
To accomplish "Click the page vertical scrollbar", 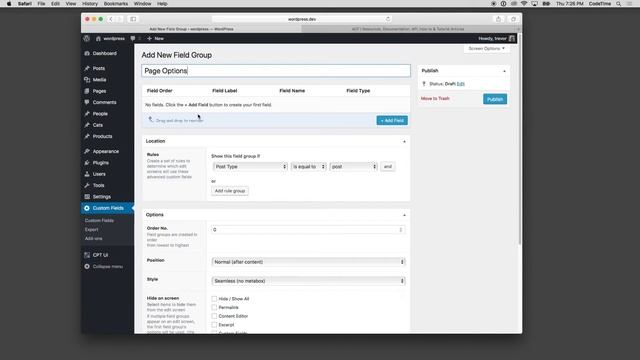I will tap(520, 139).
